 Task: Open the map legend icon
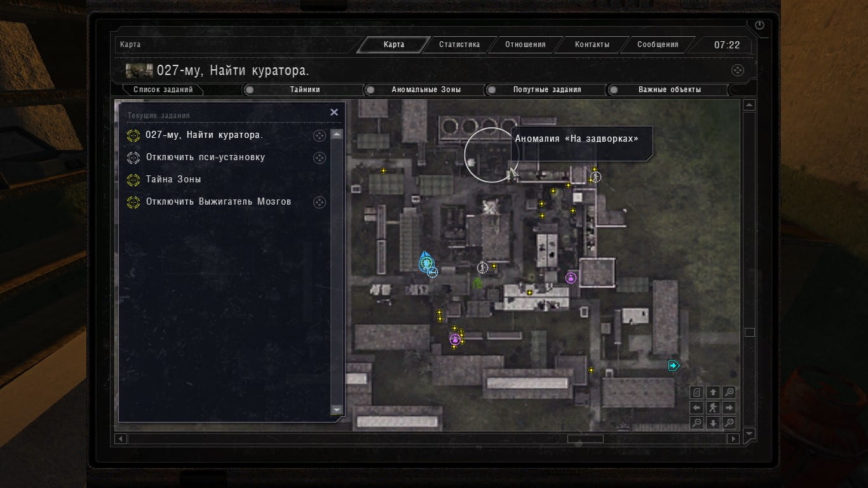697,393
